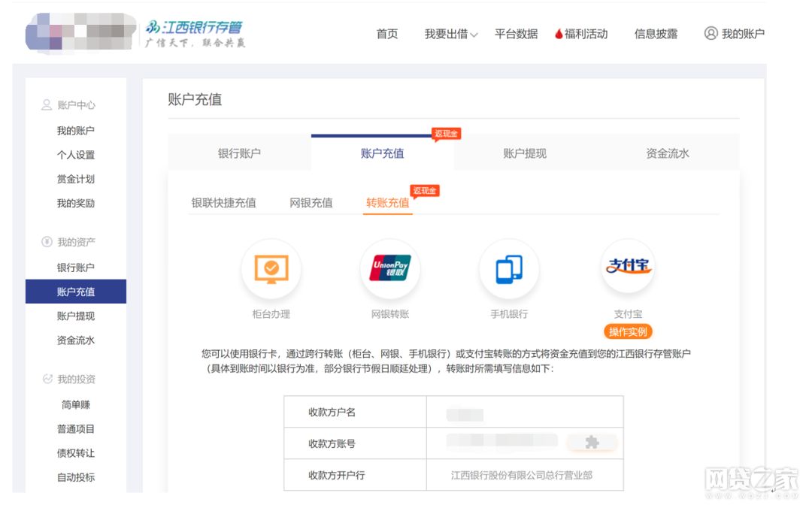Open 个人设置 in the sidebar
812x505 pixels.
[x=76, y=155]
